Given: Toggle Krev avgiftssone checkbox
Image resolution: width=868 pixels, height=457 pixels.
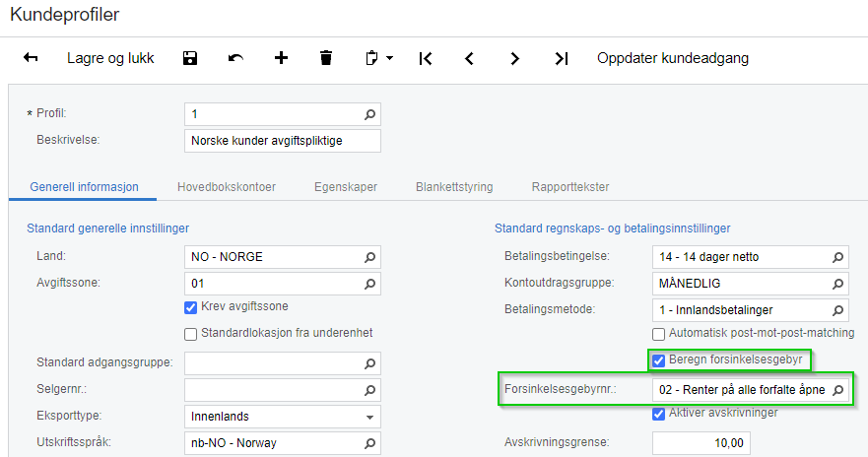Looking at the screenshot, I should point(190,307).
